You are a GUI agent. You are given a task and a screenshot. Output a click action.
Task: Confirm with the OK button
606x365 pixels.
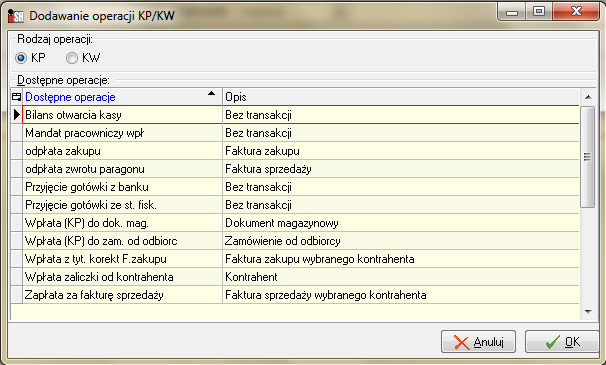(x=562, y=342)
